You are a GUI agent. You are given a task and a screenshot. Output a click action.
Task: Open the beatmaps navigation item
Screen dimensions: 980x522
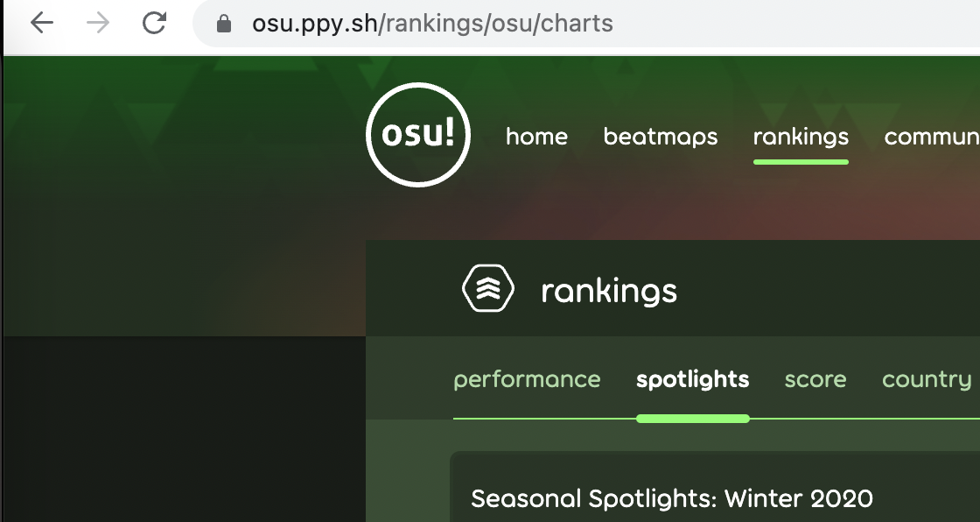click(x=661, y=137)
